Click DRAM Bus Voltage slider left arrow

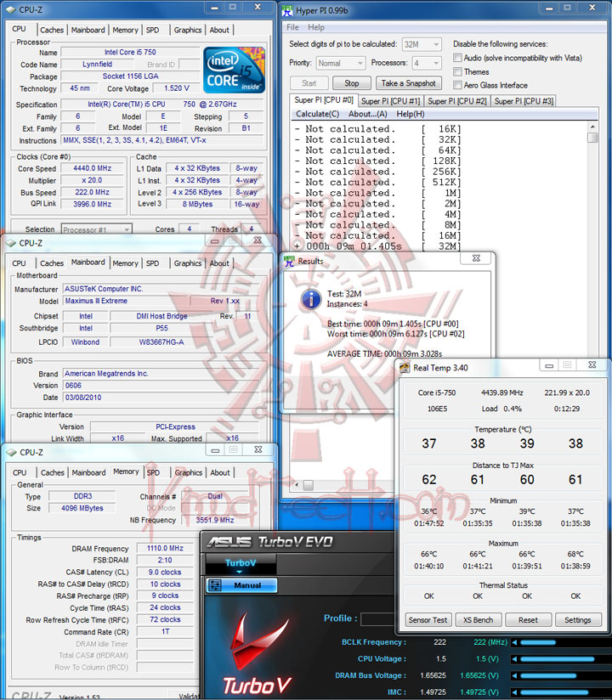[x=514, y=675]
